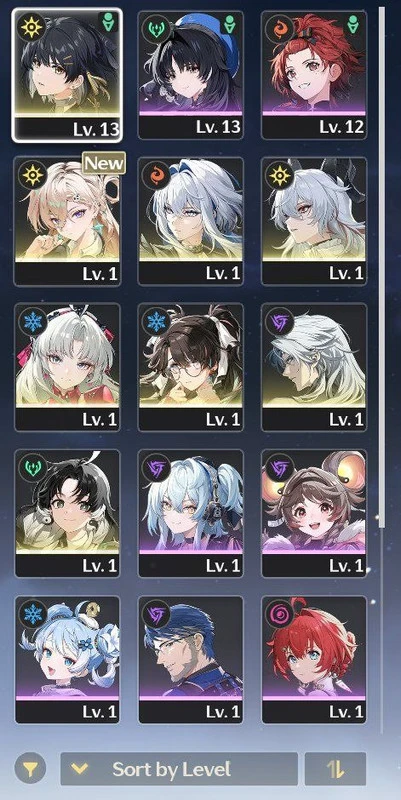This screenshot has height=800, width=401.
Task: Select the black-haired Lv. 13 character with sun icon
Action: point(67,75)
